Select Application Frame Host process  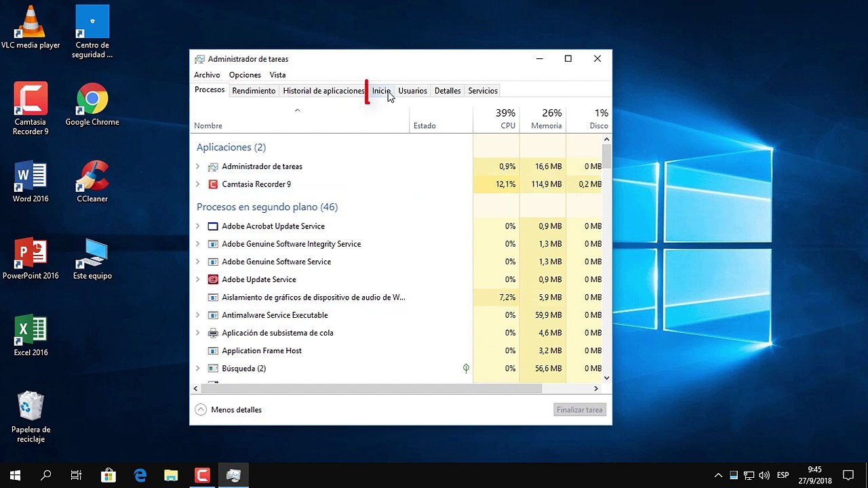pos(396,350)
